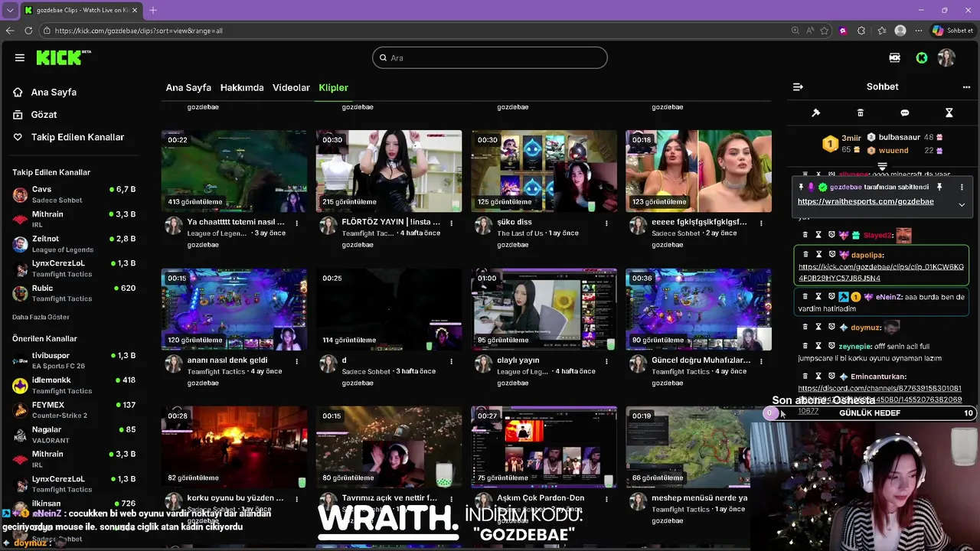Viewport: 980px width, 551px height.
Task: Expand the pinned message chevron
Action: (x=962, y=204)
